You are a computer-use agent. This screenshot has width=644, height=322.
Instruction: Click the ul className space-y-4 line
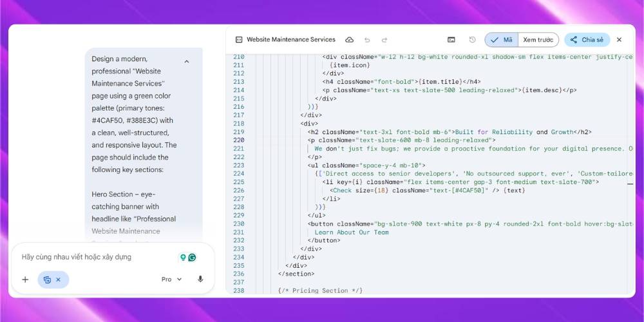(x=366, y=166)
